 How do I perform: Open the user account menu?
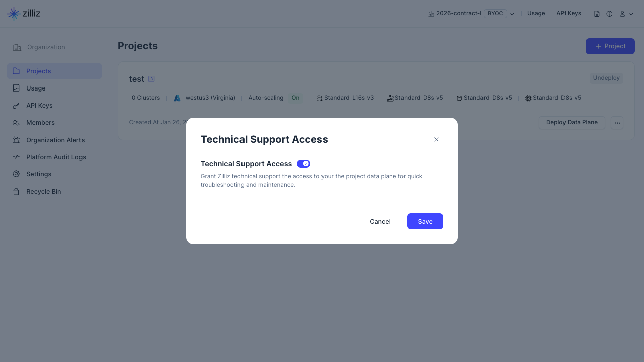(626, 14)
